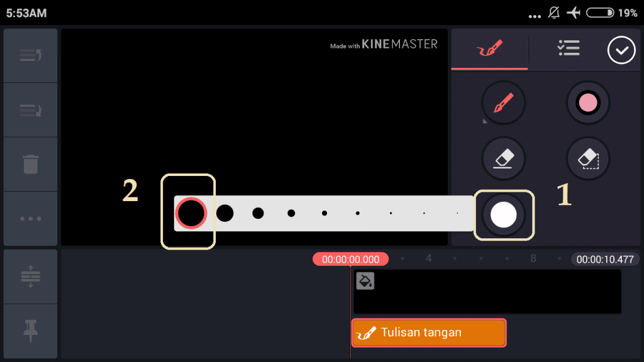The width and height of the screenshot is (644, 362).
Task: Open the pink color picker circle
Action: (x=588, y=102)
